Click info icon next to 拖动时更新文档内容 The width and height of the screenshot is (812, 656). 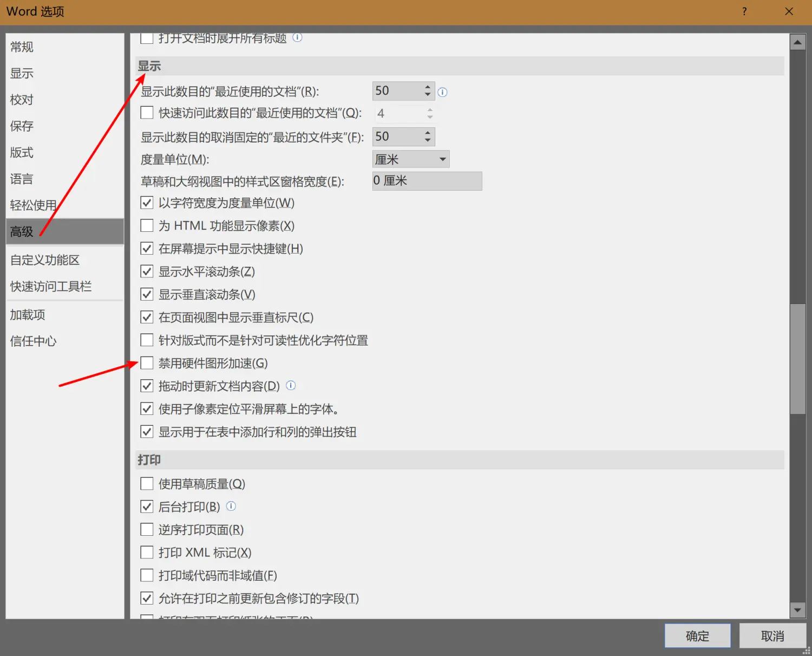[291, 386]
